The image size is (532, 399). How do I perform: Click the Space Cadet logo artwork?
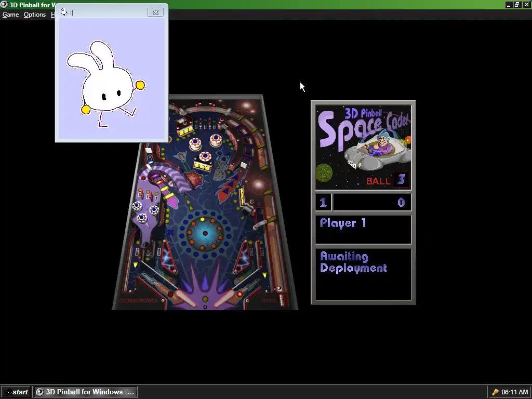[x=363, y=147]
